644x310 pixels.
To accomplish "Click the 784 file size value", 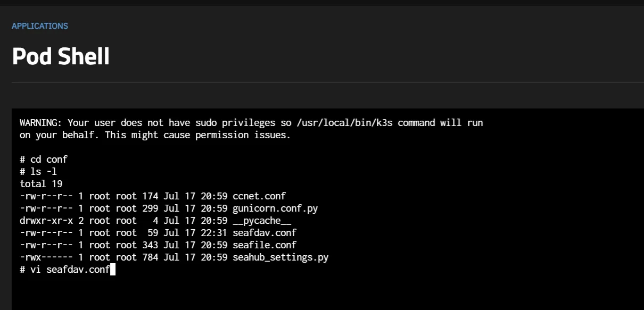I will tap(150, 257).
